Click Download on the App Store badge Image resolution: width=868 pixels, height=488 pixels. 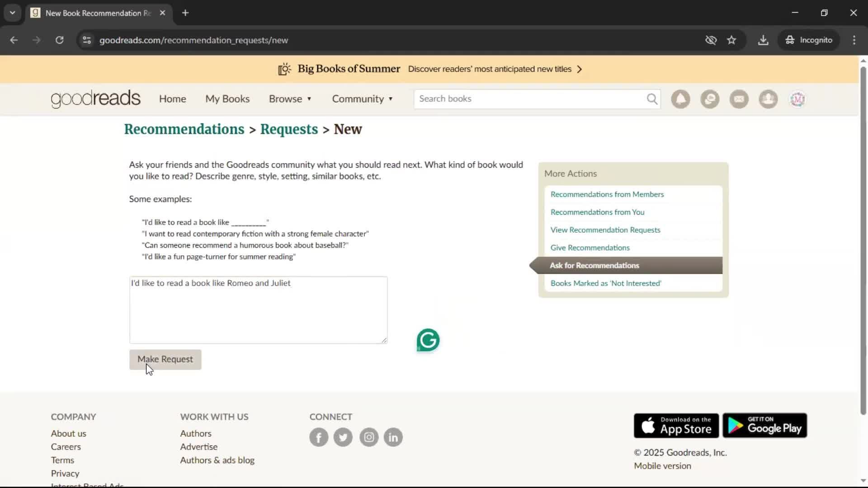tap(676, 425)
